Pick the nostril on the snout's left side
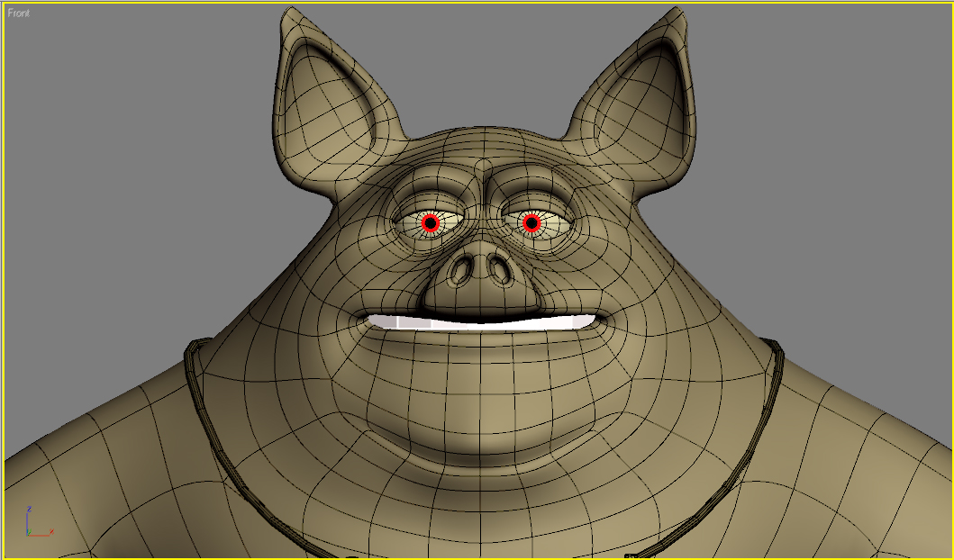 462,269
